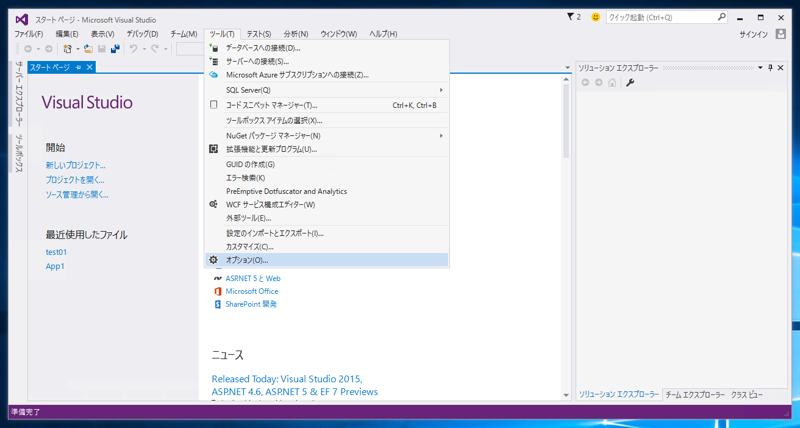Click the pin icon on スタート ページ tab
This screenshot has width=800, height=428.
click(78, 67)
